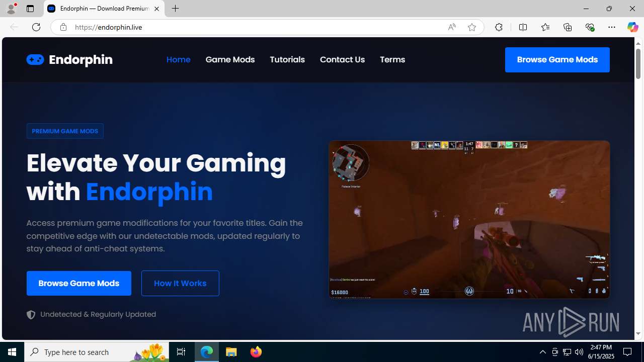
Task: Open Settings and more menu
Action: pos(612,27)
